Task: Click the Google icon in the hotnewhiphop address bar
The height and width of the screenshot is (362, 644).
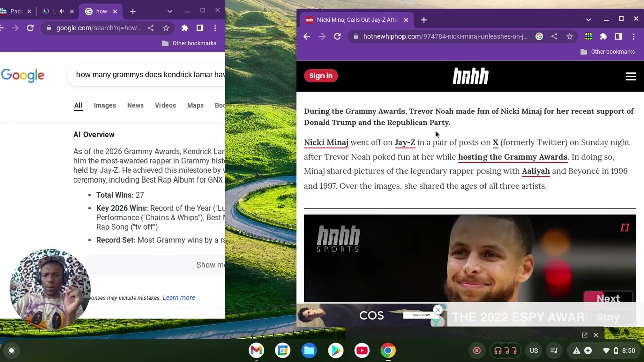Action: click(539, 36)
